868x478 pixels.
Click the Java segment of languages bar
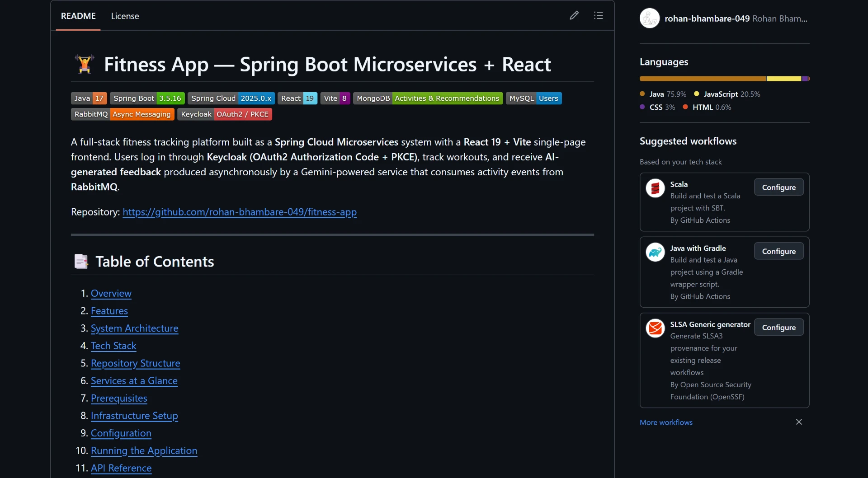click(x=703, y=79)
